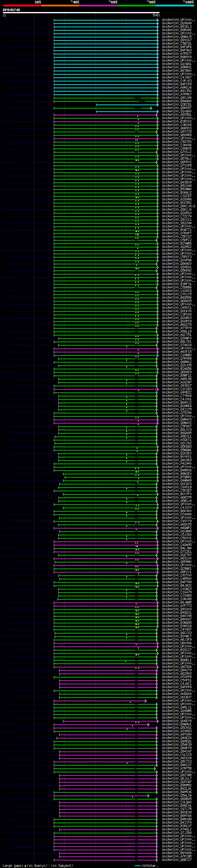Select the UniRef100_Q6FRY2 label
The image size is (197, 868).
[177, 162]
